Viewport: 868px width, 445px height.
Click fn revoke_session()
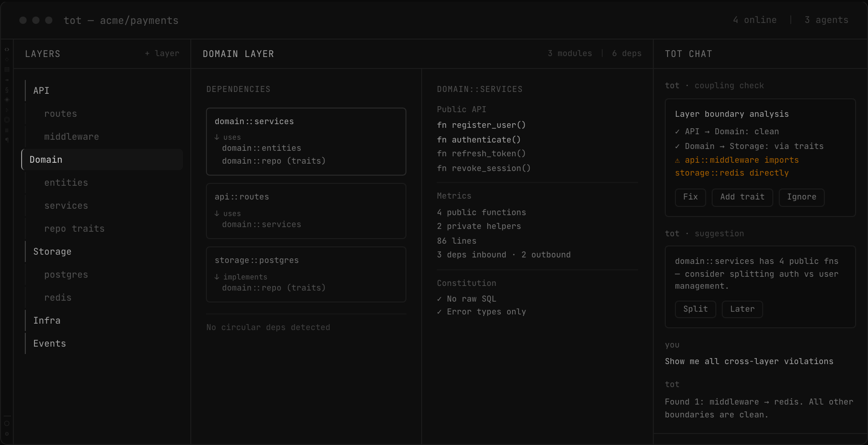coord(484,168)
